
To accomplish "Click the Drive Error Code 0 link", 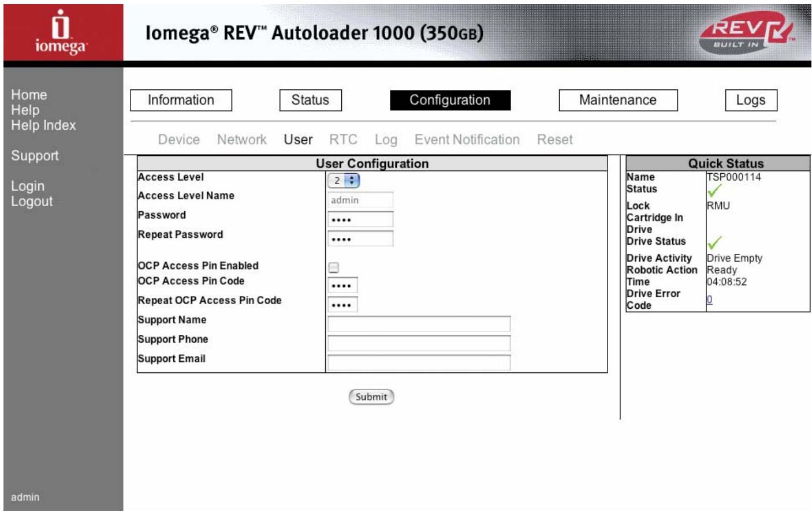I will [x=709, y=300].
